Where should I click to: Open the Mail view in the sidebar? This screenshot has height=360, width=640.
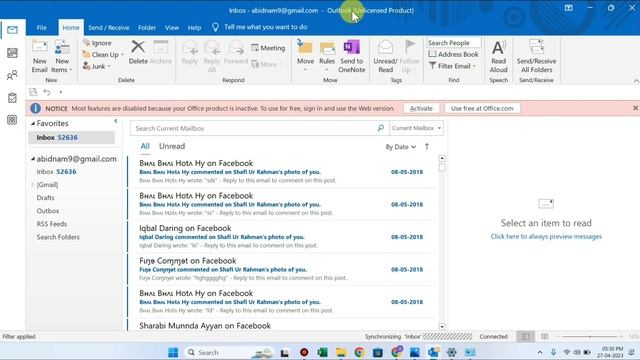coord(12,30)
